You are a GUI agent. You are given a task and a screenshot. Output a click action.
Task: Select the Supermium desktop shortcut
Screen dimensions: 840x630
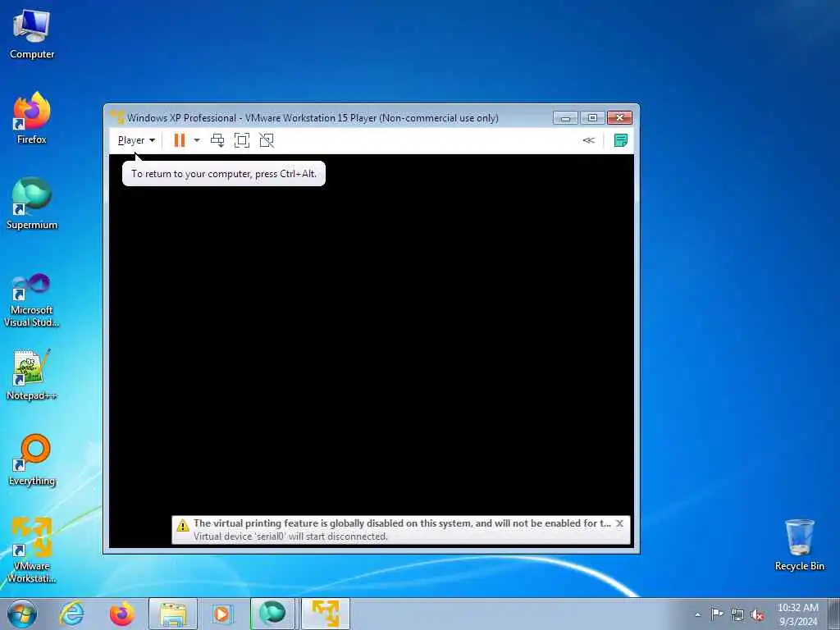click(32, 203)
